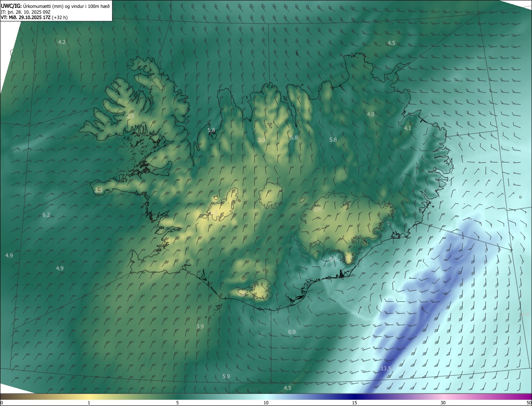The image size is (532, 406).
Task: Click the 4.1 value near the east coast
Action: point(408,128)
